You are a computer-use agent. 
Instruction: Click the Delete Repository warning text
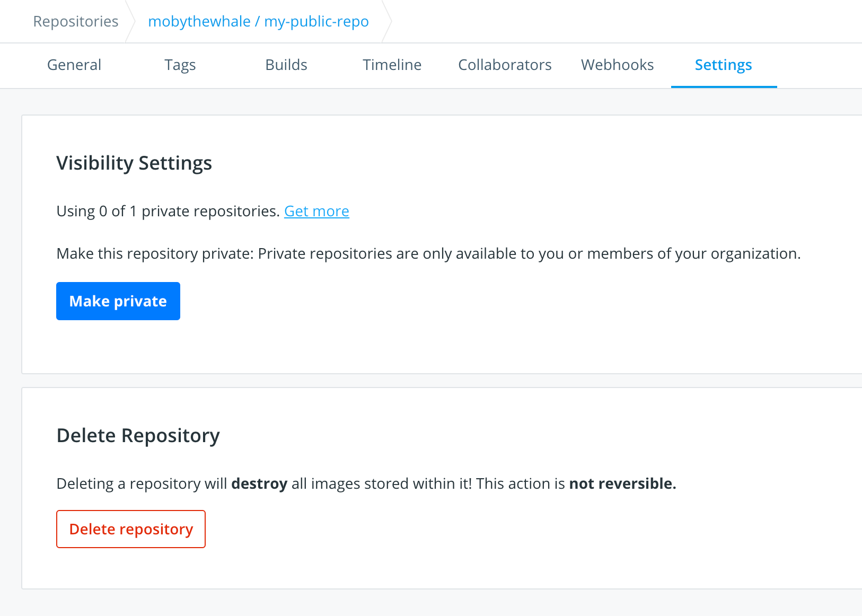366,483
